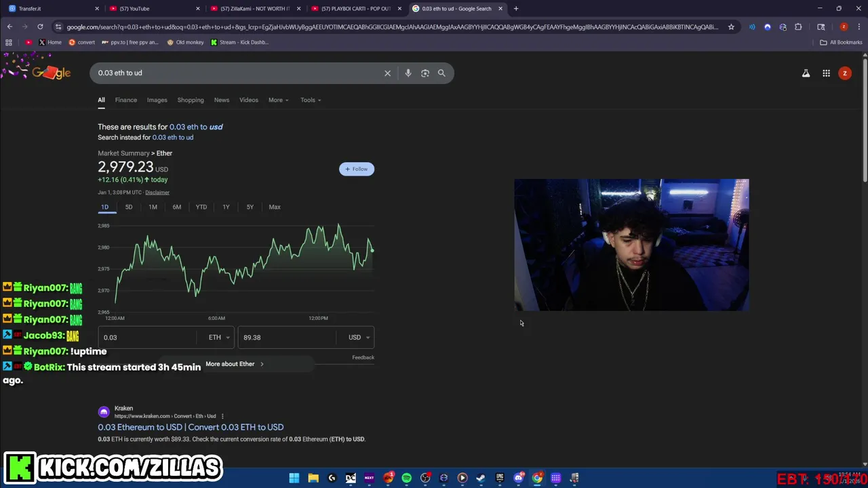Screen dimensions: 868x488
Task: Select the 6M chart range
Action: tap(177, 207)
